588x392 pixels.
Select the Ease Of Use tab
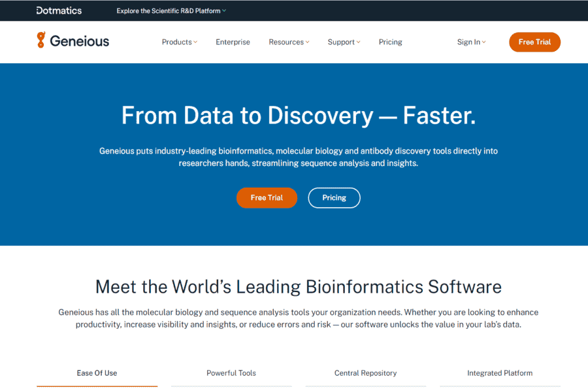click(x=97, y=373)
